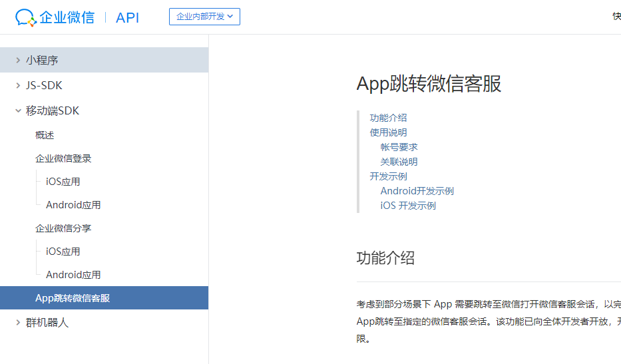The height and width of the screenshot is (364, 621).
Task: Expand the JS-SDK section chevron
Action: (x=18, y=86)
